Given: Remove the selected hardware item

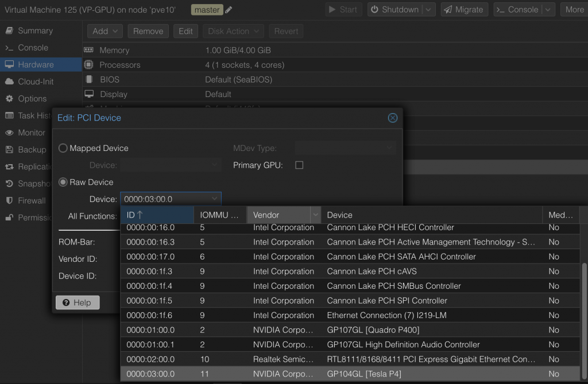Looking at the screenshot, I should pyautogui.click(x=148, y=31).
